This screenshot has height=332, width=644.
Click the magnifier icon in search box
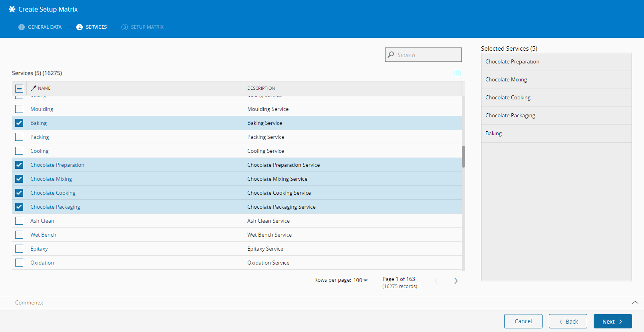[391, 55]
